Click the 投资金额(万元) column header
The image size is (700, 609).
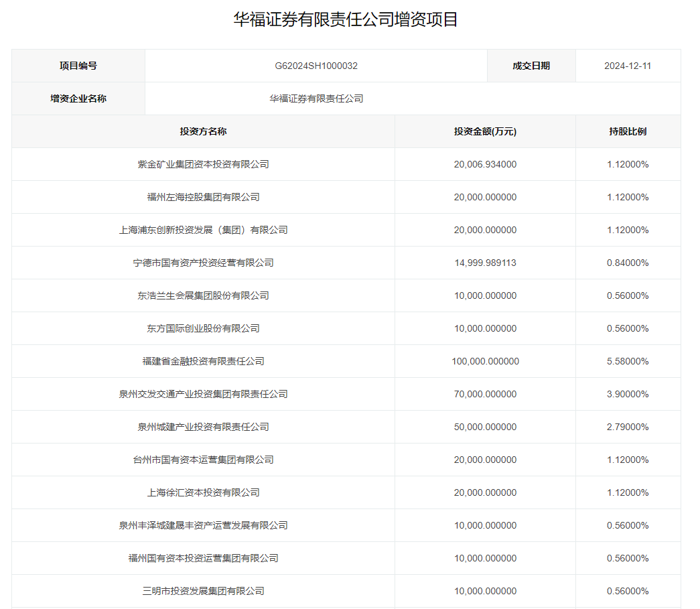point(485,131)
